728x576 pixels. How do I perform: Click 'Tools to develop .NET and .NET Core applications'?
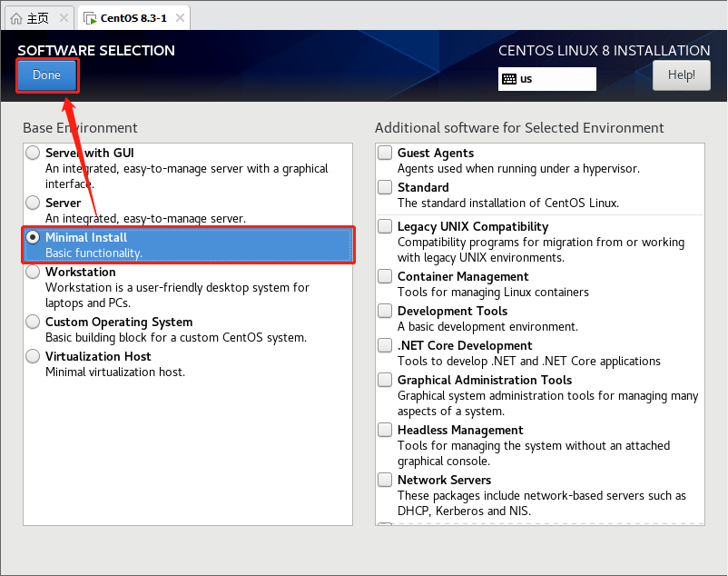coord(529,362)
